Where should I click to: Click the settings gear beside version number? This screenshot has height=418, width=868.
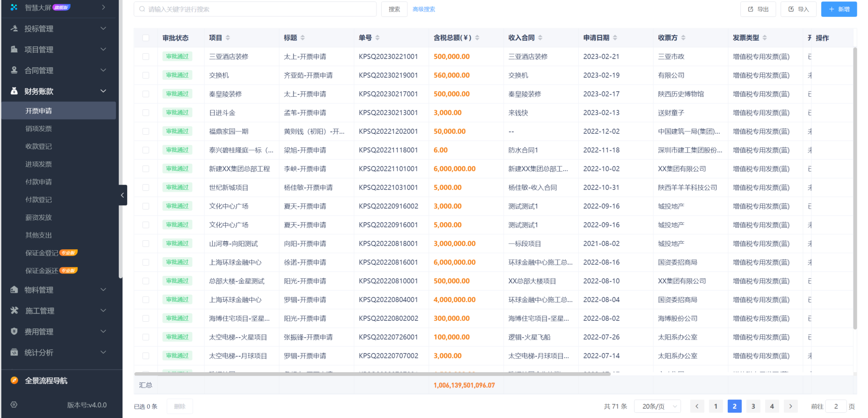(x=14, y=405)
